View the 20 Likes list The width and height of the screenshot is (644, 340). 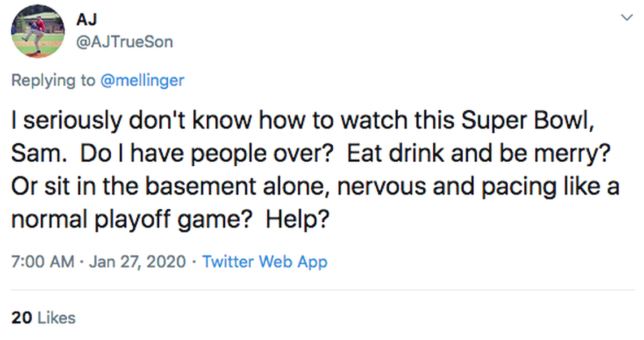[x=43, y=318]
